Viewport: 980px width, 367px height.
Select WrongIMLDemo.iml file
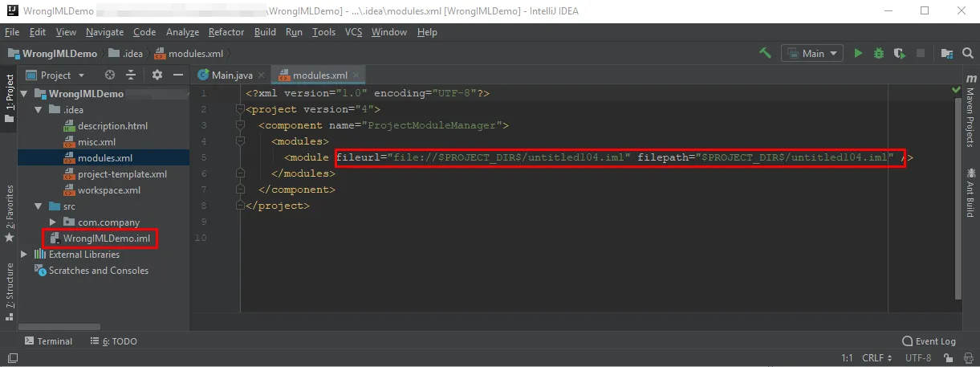tap(100, 239)
